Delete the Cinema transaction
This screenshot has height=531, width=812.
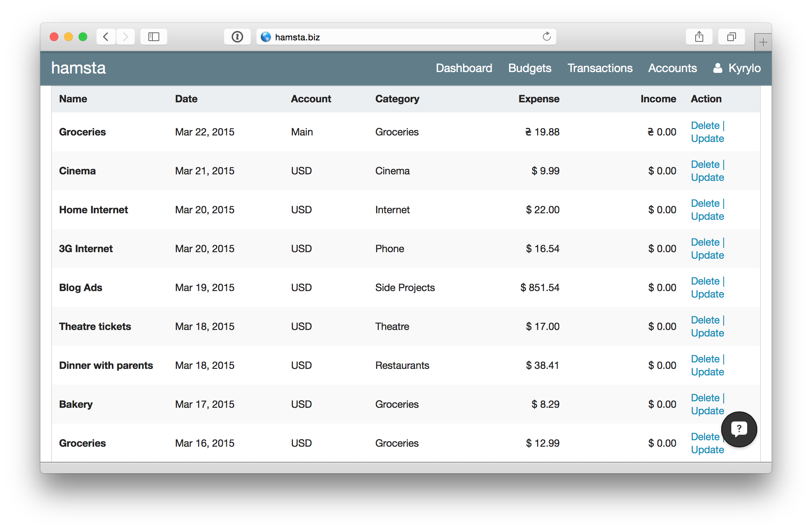coord(705,164)
